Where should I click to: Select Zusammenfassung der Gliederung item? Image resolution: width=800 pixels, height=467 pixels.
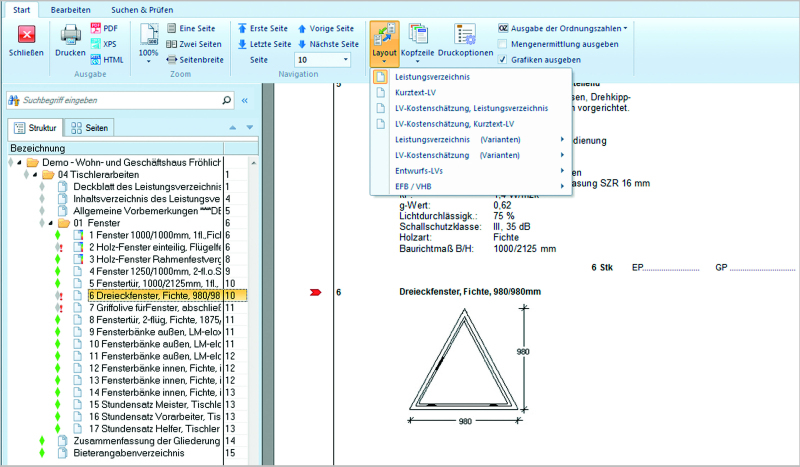tap(147, 441)
